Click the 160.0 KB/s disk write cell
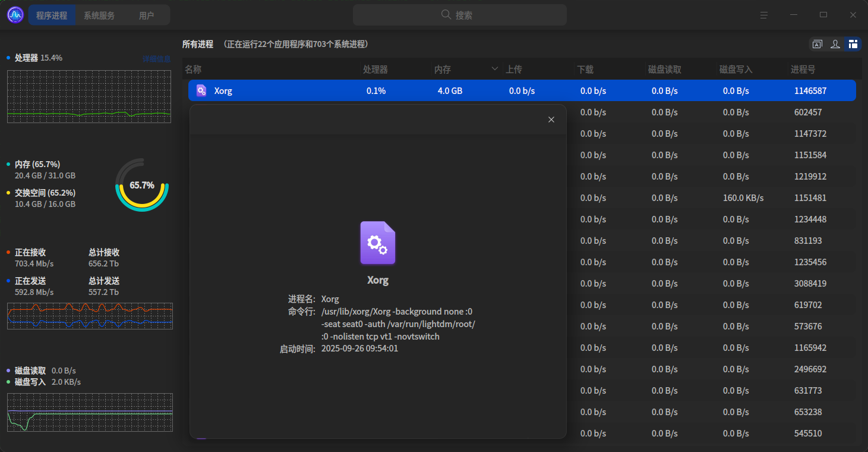 point(743,198)
